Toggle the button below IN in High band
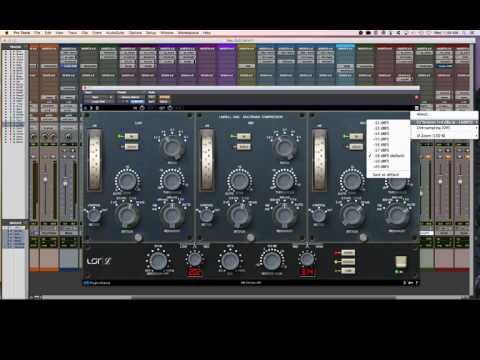 click(356, 147)
